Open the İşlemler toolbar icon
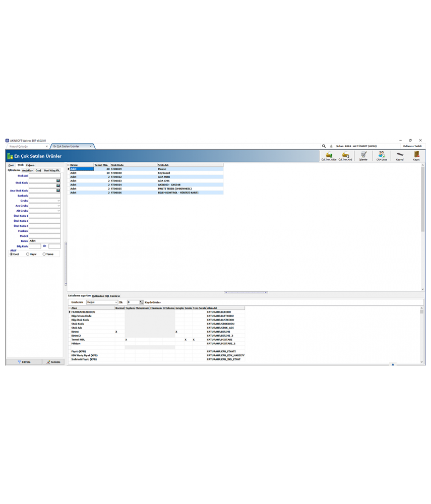 coord(363,154)
